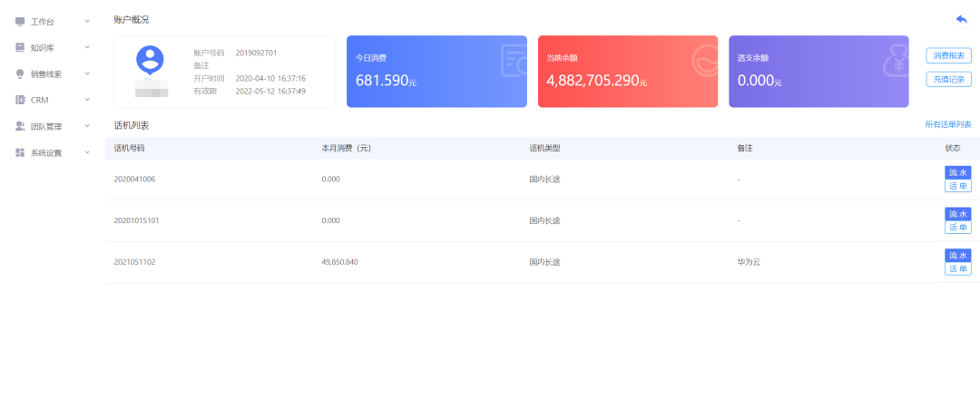
Task: Click the 今日消费 681.590元 card
Action: point(436,71)
